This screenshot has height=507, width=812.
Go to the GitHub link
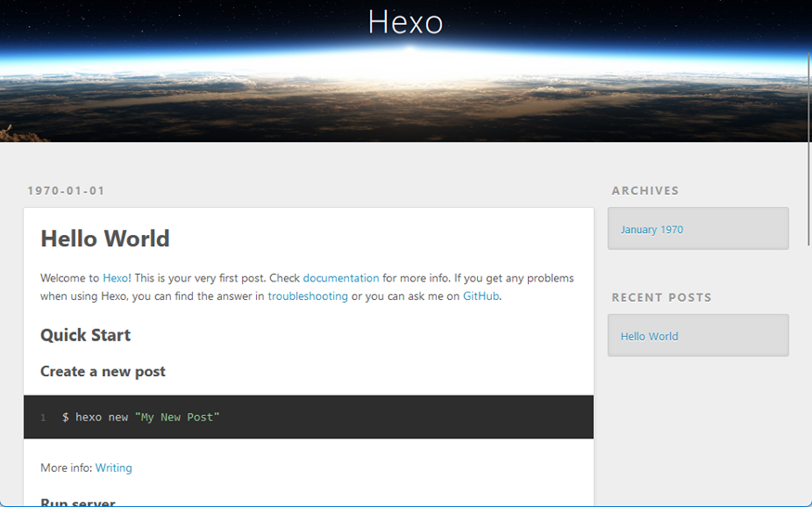tap(481, 296)
